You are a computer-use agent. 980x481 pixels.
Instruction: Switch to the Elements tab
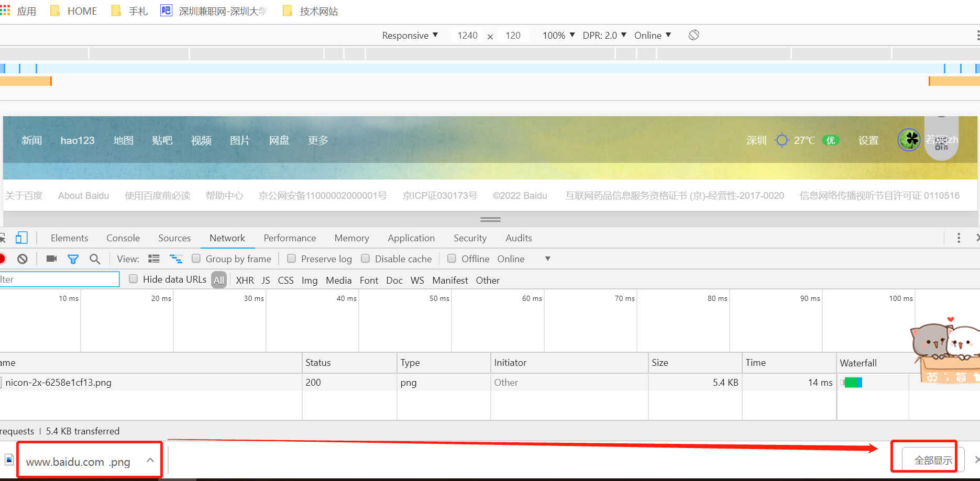click(x=69, y=238)
